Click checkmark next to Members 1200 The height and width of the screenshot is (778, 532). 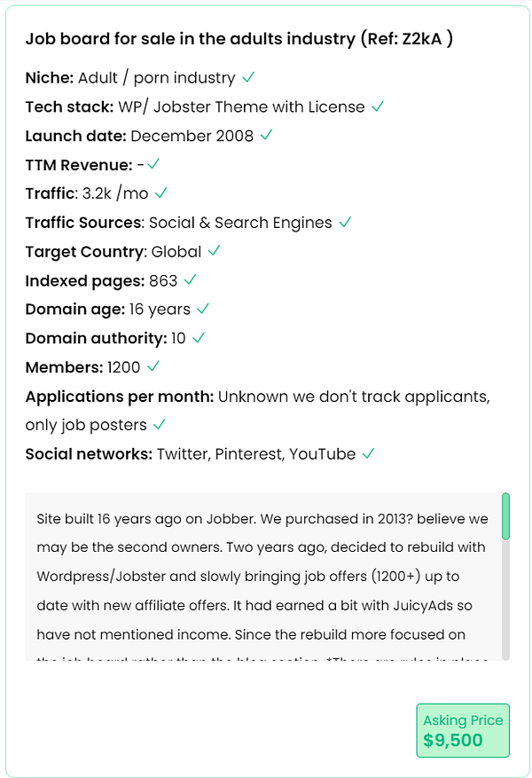click(153, 366)
